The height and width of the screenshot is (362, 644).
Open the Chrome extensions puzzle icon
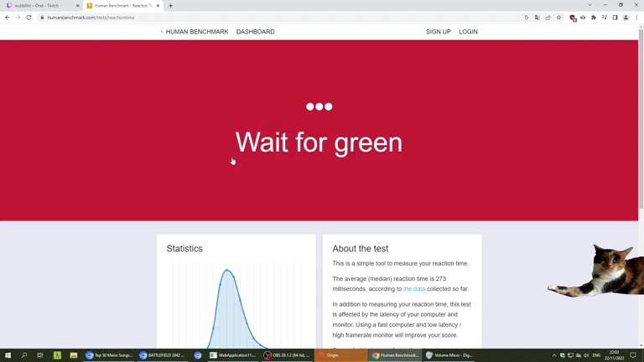click(594, 18)
